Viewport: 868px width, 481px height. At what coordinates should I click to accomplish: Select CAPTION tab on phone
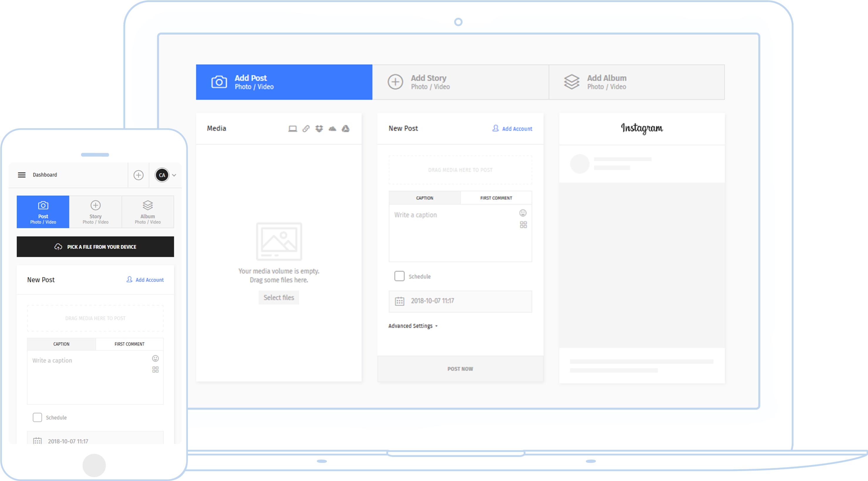(61, 344)
